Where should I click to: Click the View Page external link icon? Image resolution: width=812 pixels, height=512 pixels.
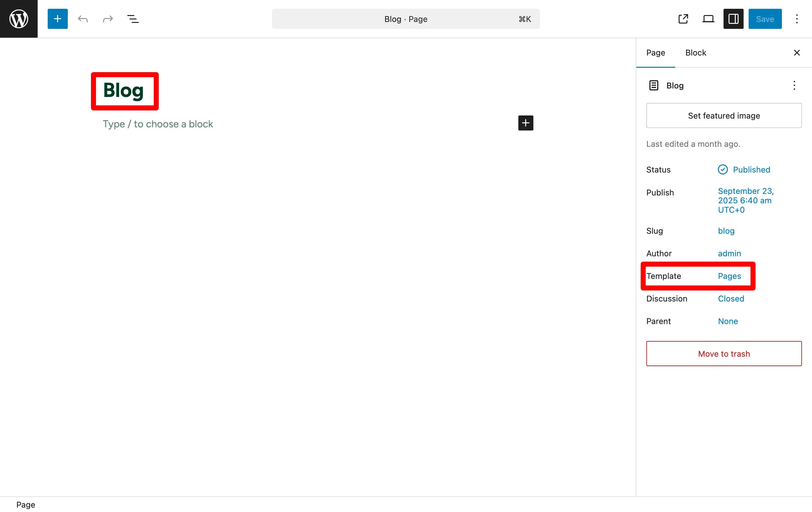[683, 19]
